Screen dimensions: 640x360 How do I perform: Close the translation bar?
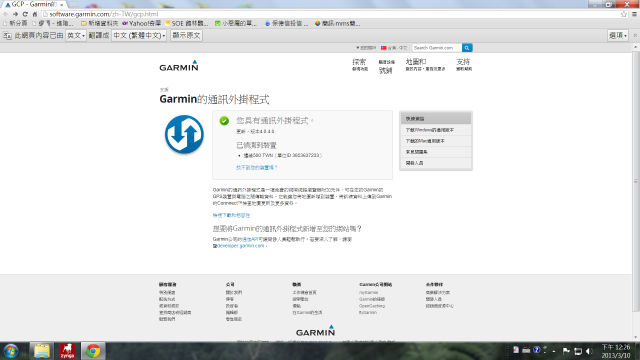pos(635,36)
